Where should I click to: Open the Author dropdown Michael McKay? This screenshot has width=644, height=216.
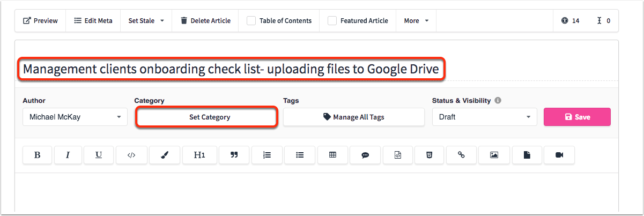(x=75, y=117)
